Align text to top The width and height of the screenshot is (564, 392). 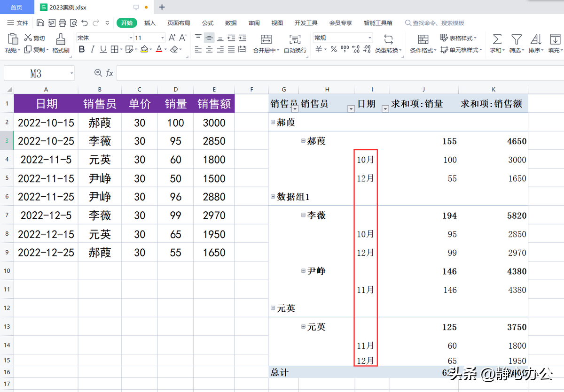coord(198,38)
